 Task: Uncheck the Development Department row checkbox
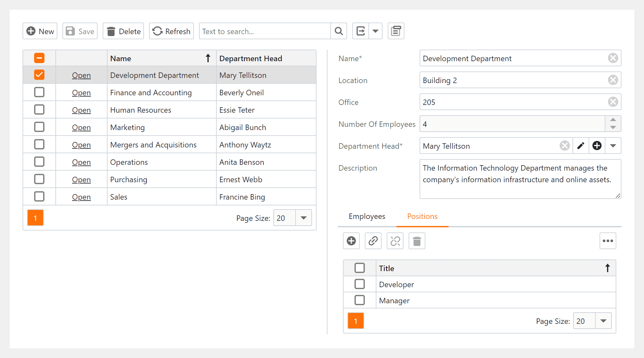click(39, 75)
